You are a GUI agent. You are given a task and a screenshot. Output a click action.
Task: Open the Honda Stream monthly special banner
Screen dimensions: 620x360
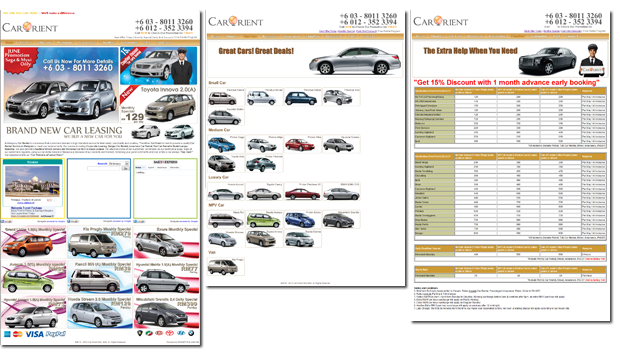pos(100,313)
